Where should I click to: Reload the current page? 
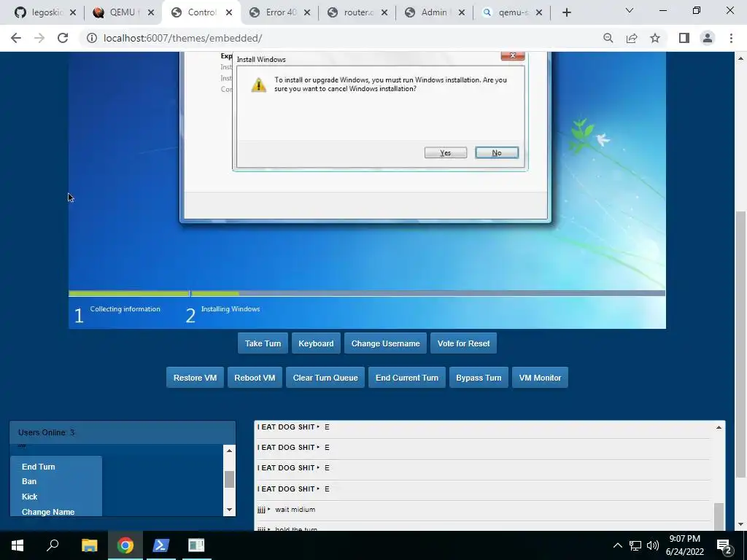tap(63, 38)
